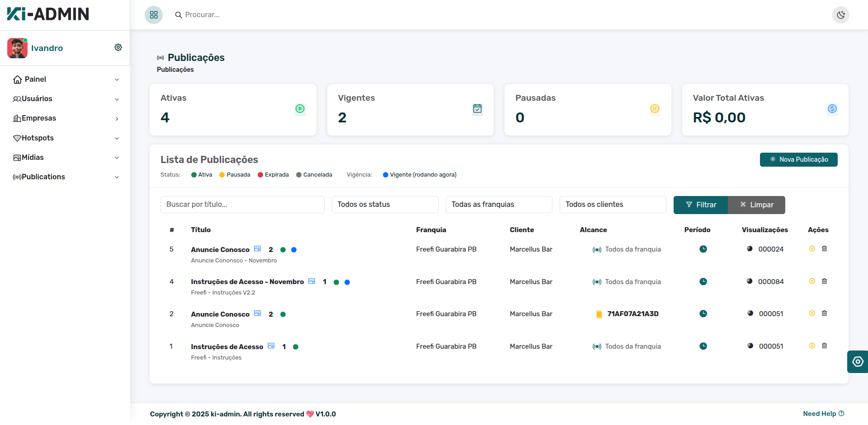
Task: Click the blue Vigente dot on publication 5
Action: [x=294, y=250]
